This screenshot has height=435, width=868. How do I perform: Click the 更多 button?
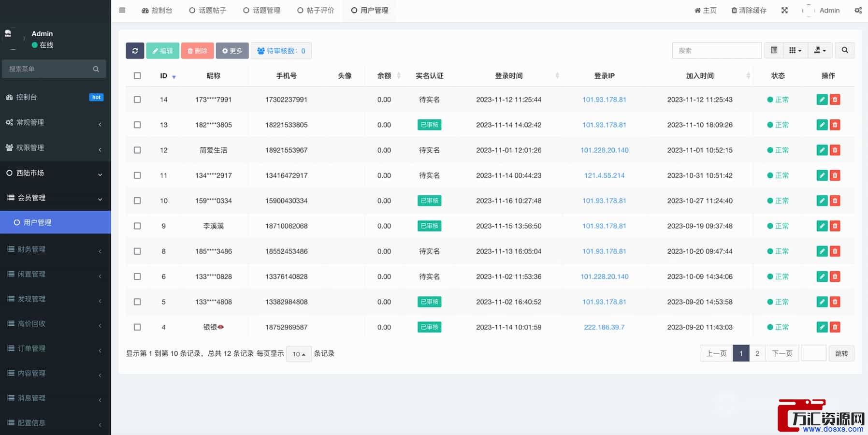tap(232, 51)
